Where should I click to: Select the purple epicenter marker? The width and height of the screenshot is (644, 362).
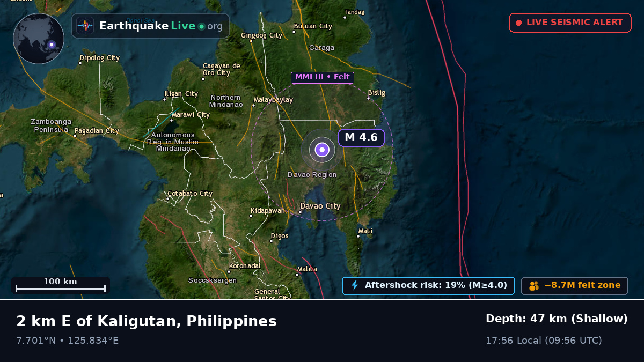click(x=321, y=150)
